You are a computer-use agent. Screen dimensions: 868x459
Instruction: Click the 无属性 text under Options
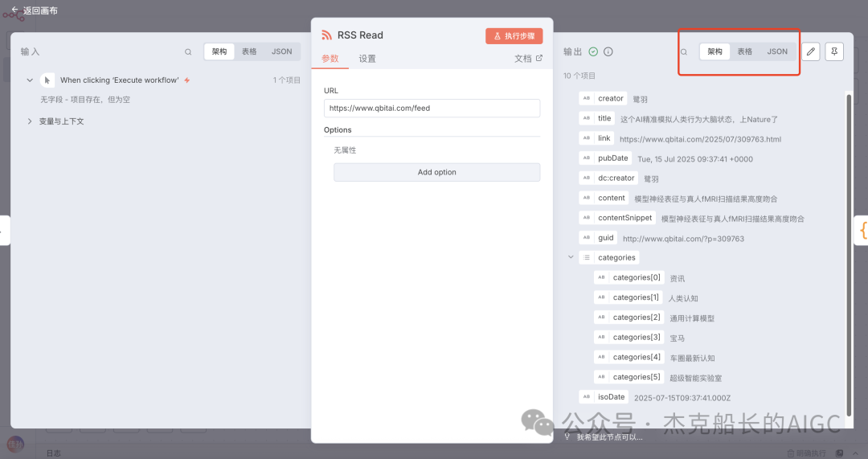pos(345,150)
